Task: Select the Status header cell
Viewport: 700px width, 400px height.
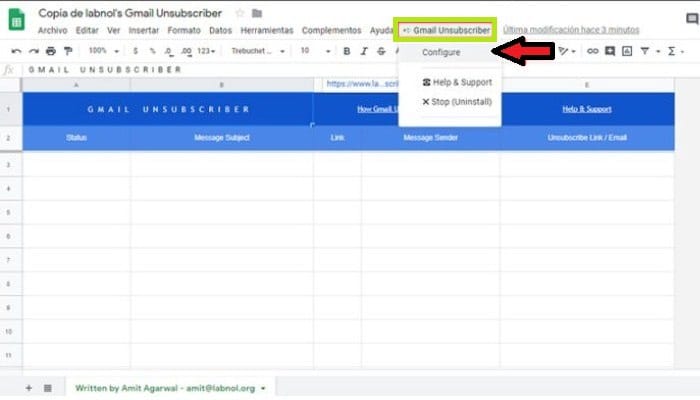Action: [76, 138]
